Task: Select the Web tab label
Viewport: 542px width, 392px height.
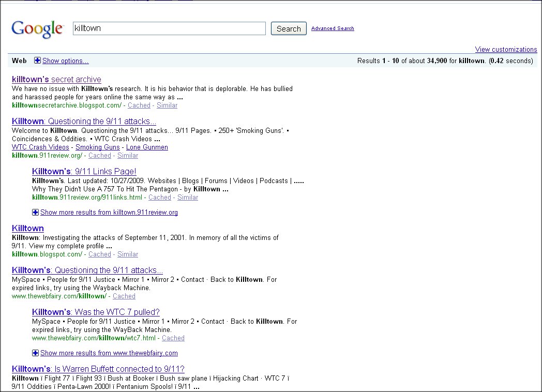Action: tap(19, 61)
